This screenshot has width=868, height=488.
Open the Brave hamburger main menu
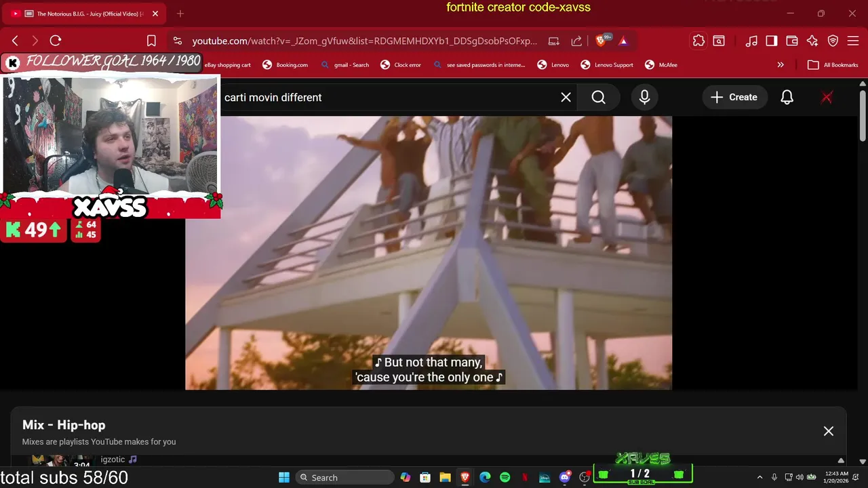pos(853,41)
